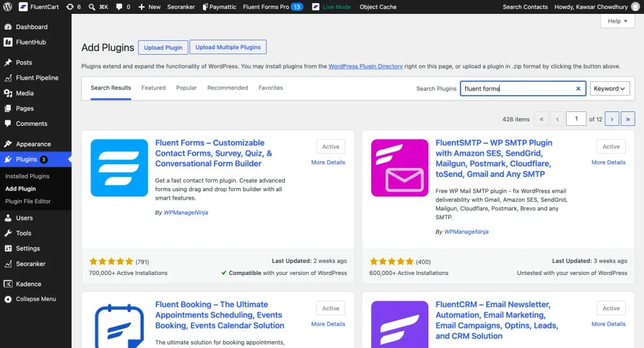644x348 pixels.
Task: Open the Fluent Booking plugin title link
Action: click(x=219, y=315)
